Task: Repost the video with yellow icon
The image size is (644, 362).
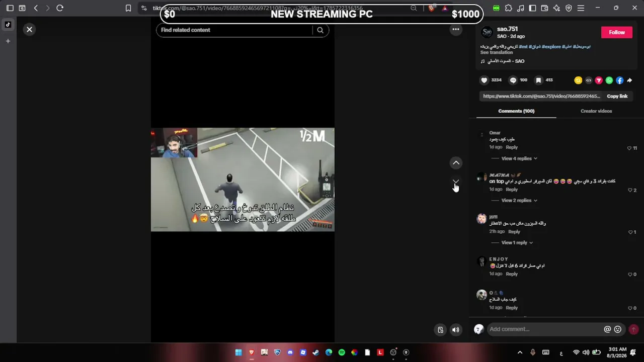Action: coord(578,80)
